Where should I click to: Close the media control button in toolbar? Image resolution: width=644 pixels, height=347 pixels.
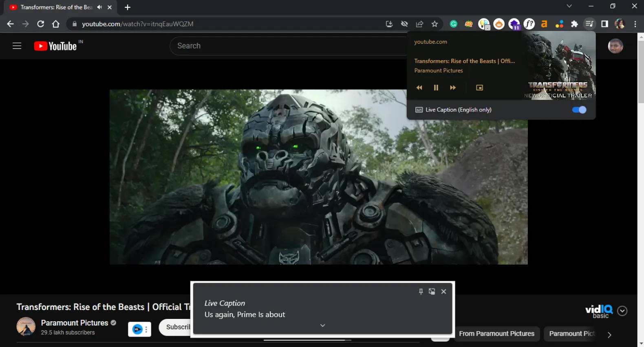[589, 24]
